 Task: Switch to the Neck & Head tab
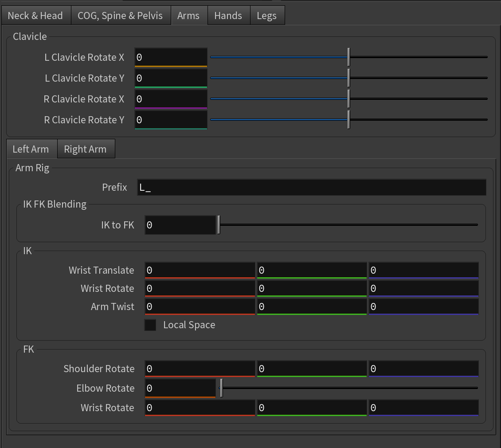click(35, 16)
